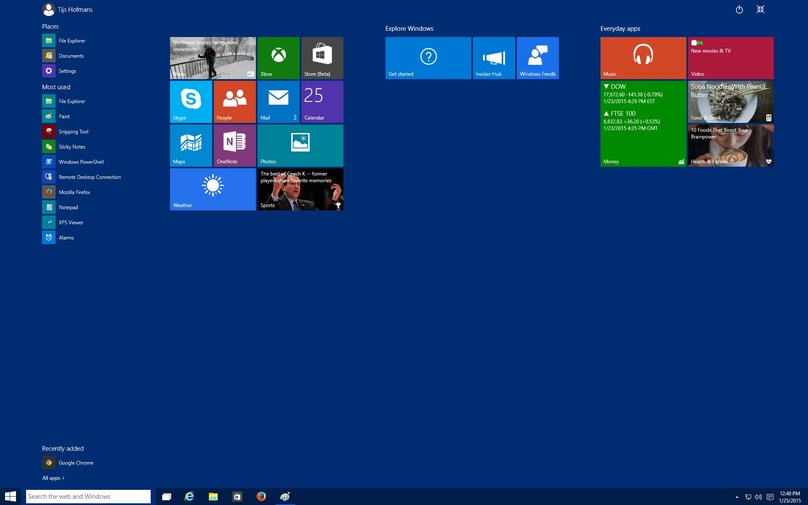Screen dimensions: 808x505
Task: Focus the Search the web and Windows box
Action: pos(88,496)
